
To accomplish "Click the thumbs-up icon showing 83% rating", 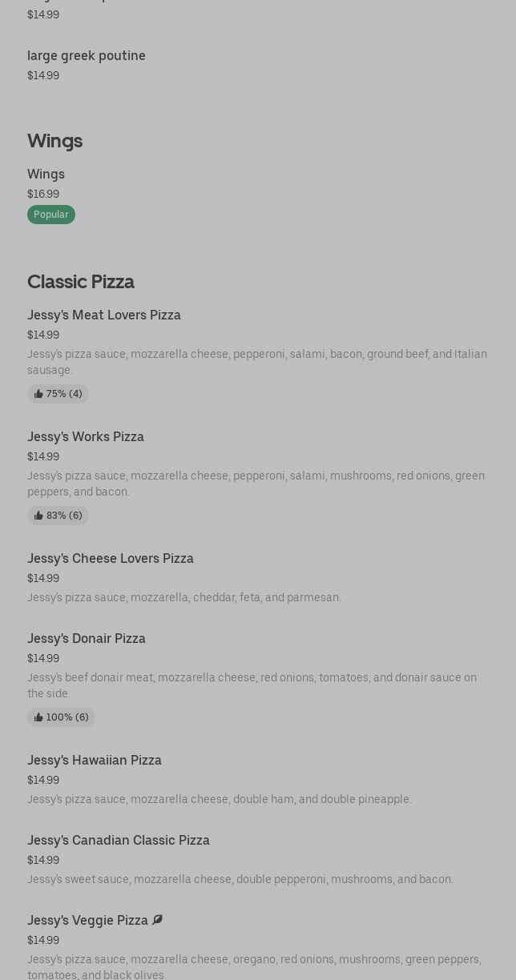I will [38, 516].
